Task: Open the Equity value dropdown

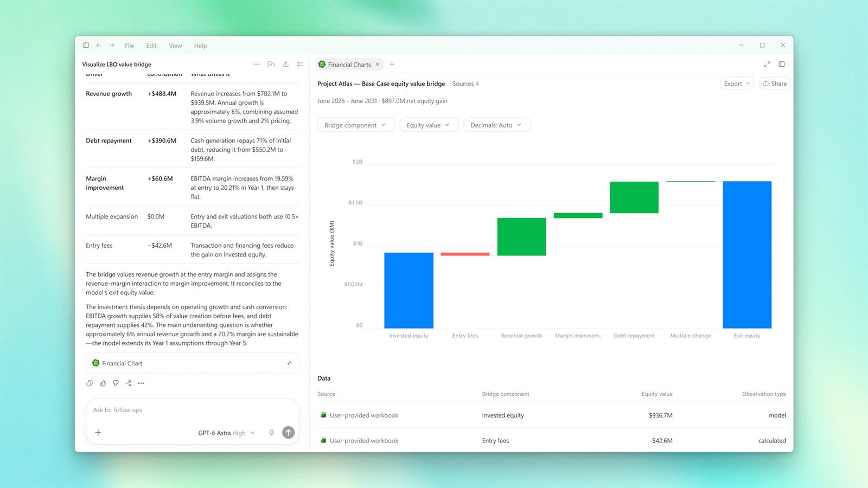Action: tap(429, 125)
